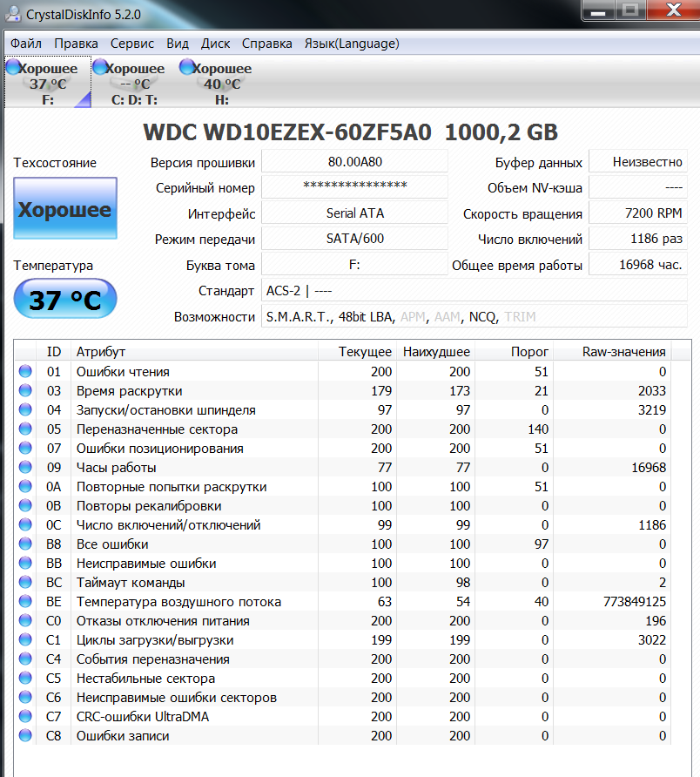Viewport: 700px width, 777px height.
Task: Click the firmware version field 80.00A80
Action: 354,162
